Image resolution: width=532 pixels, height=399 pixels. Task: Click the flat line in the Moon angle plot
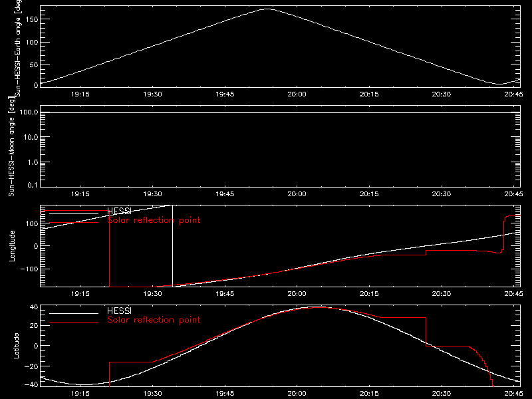tap(280, 112)
